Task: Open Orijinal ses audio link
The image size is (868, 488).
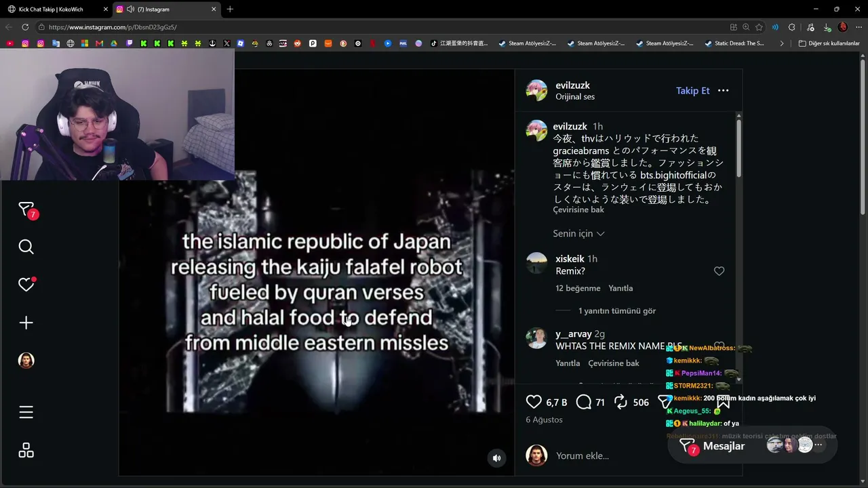Action: pos(575,97)
